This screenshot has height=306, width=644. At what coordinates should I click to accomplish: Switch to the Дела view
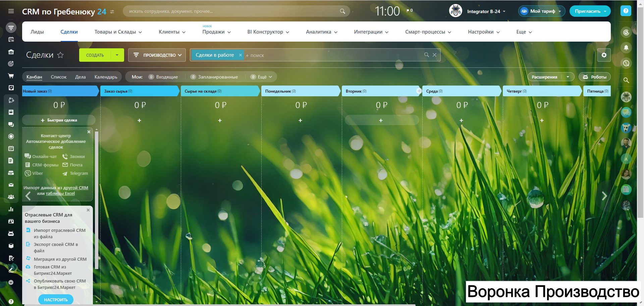(x=80, y=77)
